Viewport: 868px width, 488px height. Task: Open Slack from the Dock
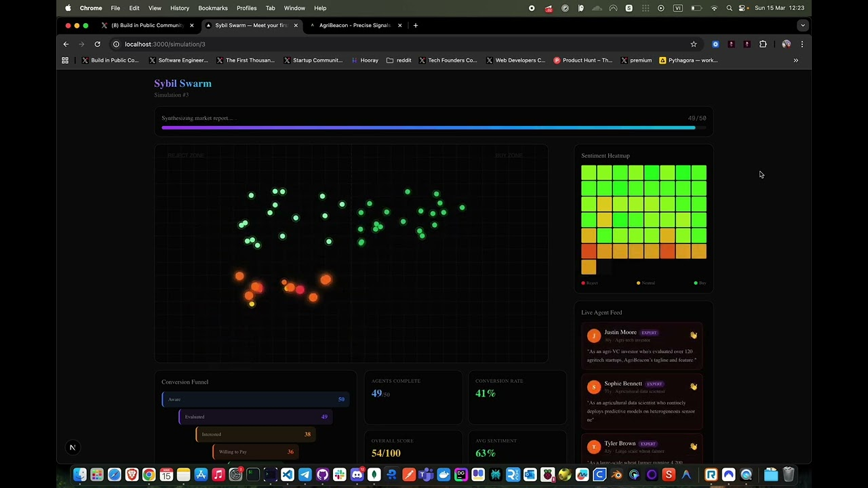pyautogui.click(x=340, y=474)
